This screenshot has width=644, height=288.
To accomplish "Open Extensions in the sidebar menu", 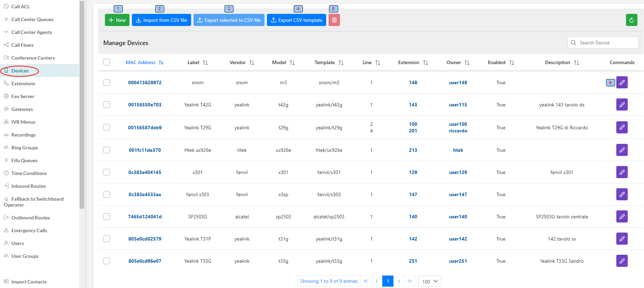I will (39, 84).
